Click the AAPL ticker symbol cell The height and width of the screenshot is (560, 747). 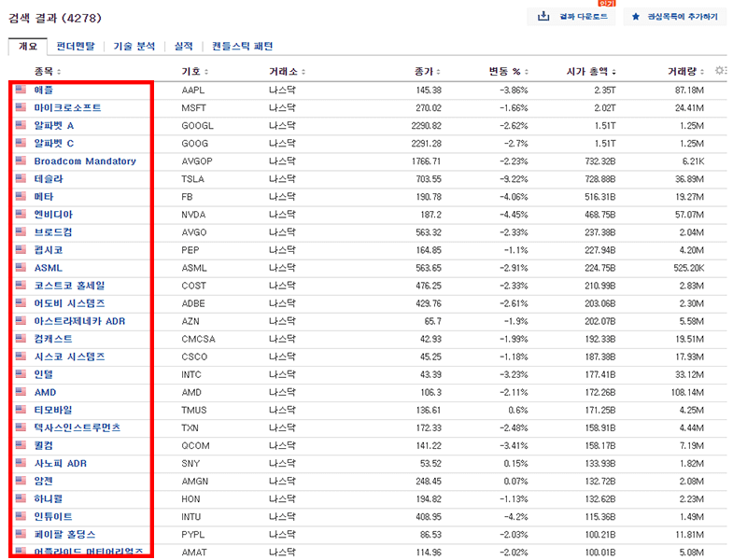click(x=192, y=90)
